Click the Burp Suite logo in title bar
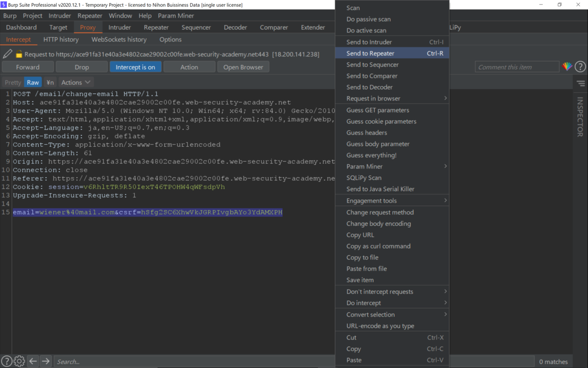Viewport: 588px width, 368px height. tap(4, 4)
